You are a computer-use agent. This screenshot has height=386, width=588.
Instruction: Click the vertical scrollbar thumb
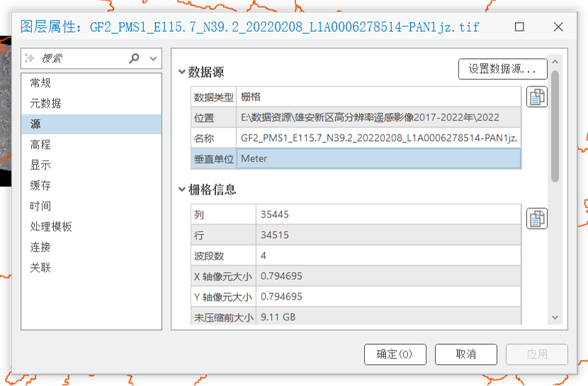click(x=555, y=126)
